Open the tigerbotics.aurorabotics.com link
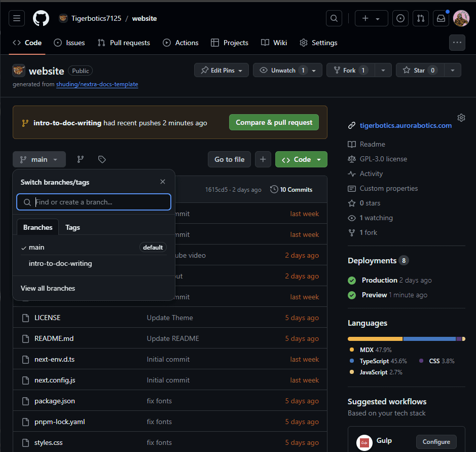This screenshot has width=476, height=452. coord(406,125)
